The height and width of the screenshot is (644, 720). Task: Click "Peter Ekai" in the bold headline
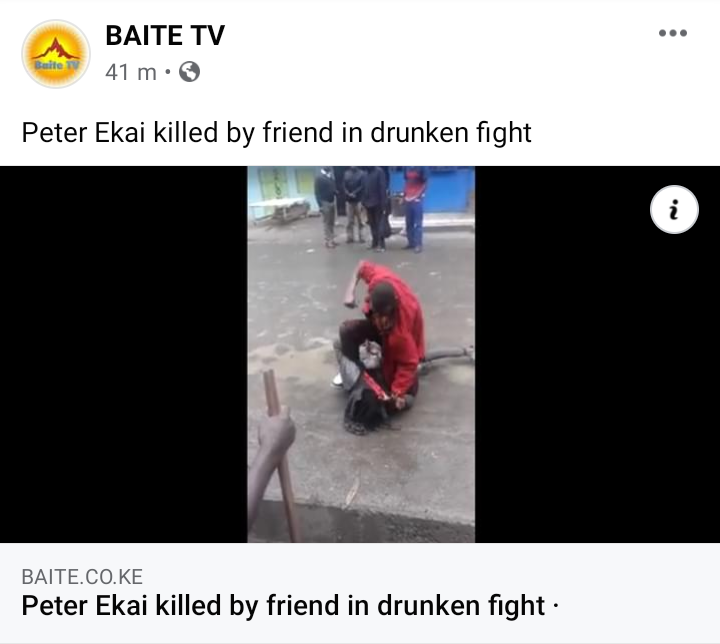click(x=85, y=605)
